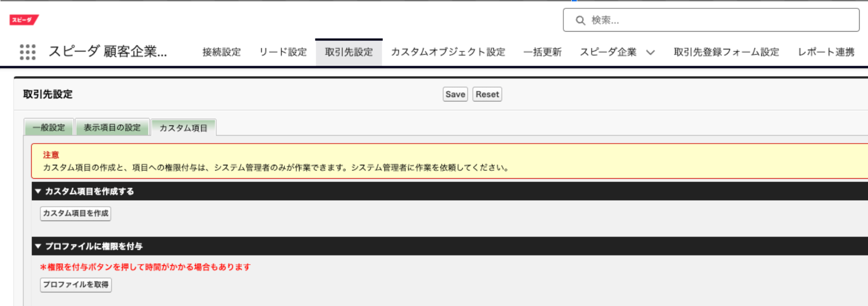Collapse the プロファイルに権限を付与 section

click(38, 246)
